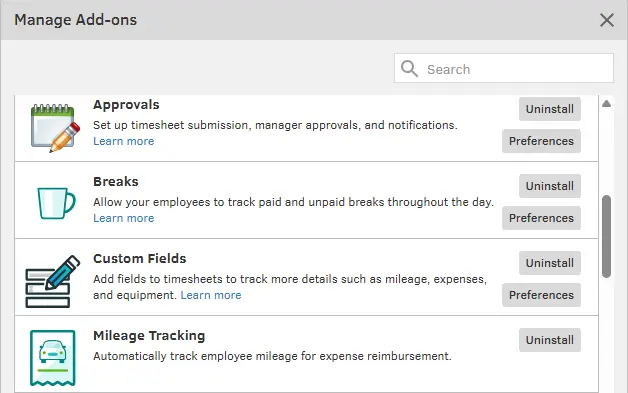628x393 pixels.
Task: Click 'Add fields to timesheets' description
Action: coord(290,287)
